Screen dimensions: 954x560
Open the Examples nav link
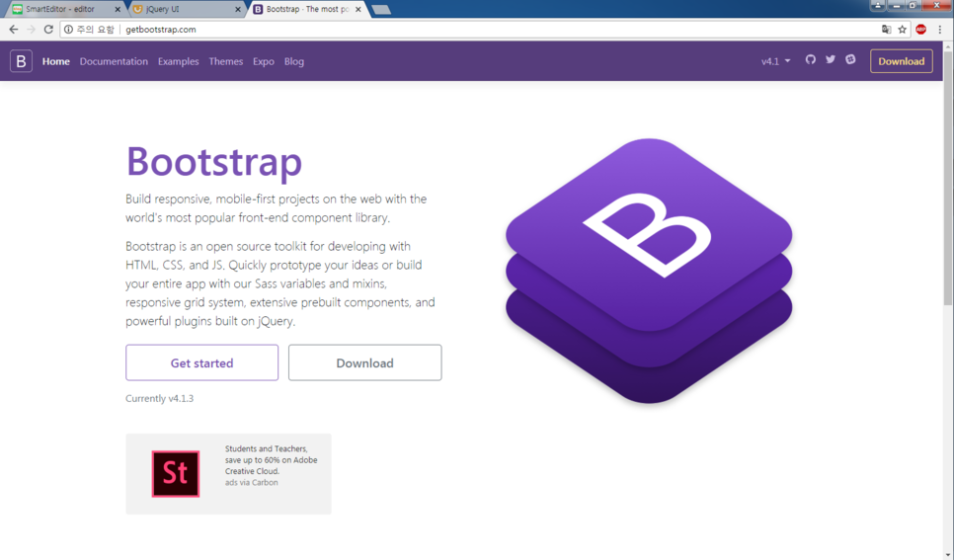[179, 61]
